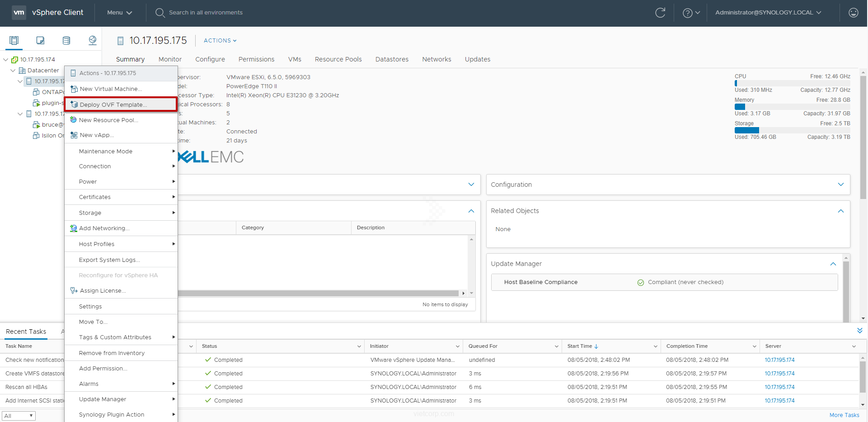
Task: Switch to the Datastores tab
Action: tap(392, 59)
